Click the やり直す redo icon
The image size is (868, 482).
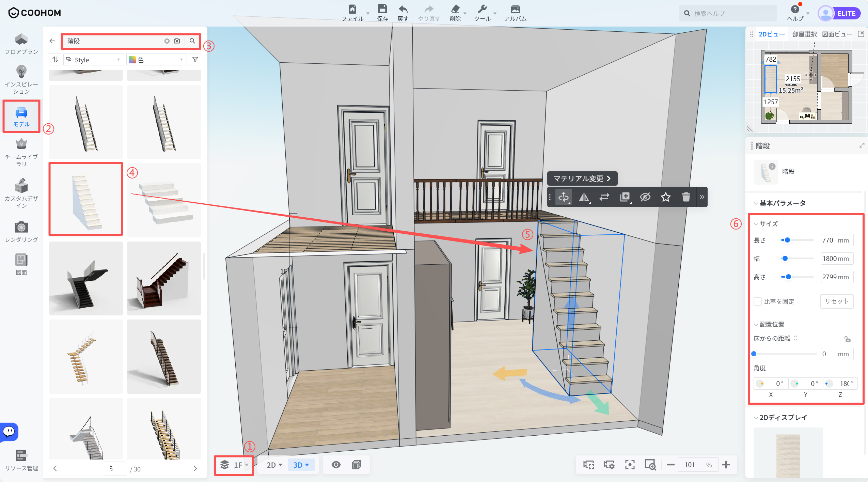point(429,13)
